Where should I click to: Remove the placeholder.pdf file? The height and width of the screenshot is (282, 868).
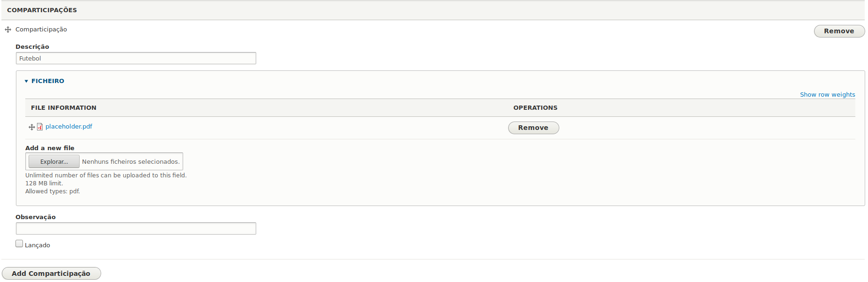tap(534, 128)
